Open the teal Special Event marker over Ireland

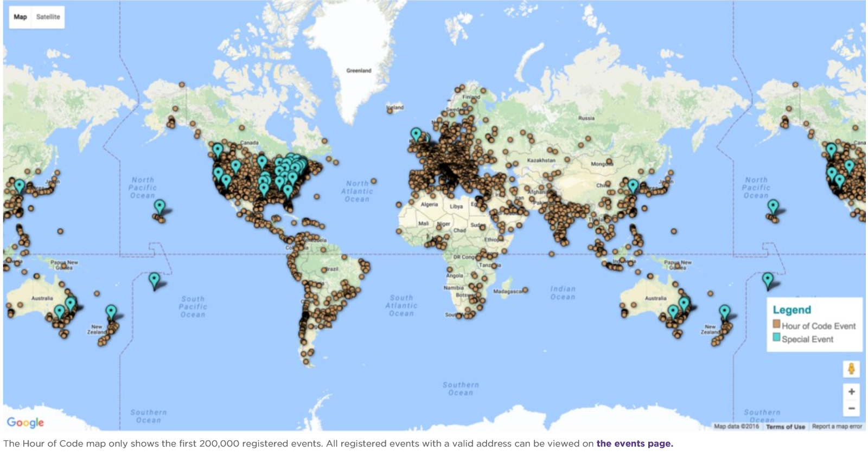(416, 134)
